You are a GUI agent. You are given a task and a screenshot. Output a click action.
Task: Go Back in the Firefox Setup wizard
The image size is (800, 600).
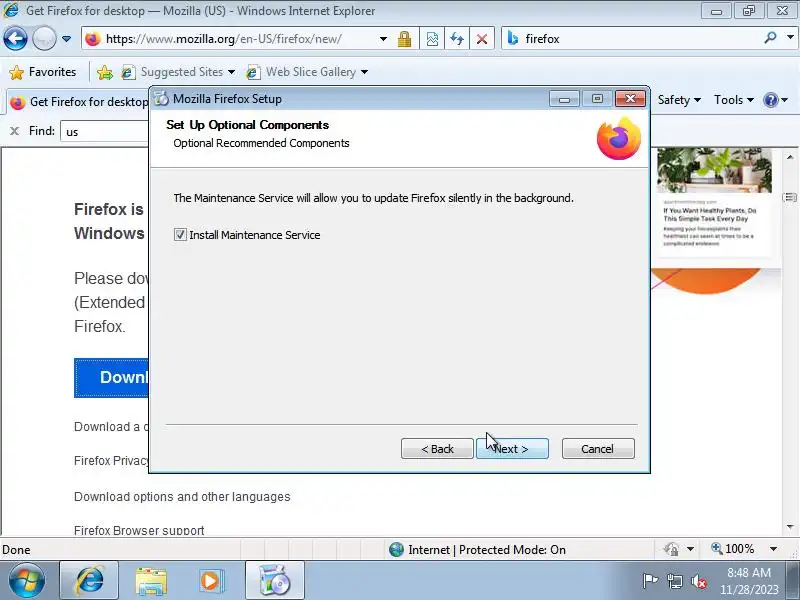pos(437,448)
